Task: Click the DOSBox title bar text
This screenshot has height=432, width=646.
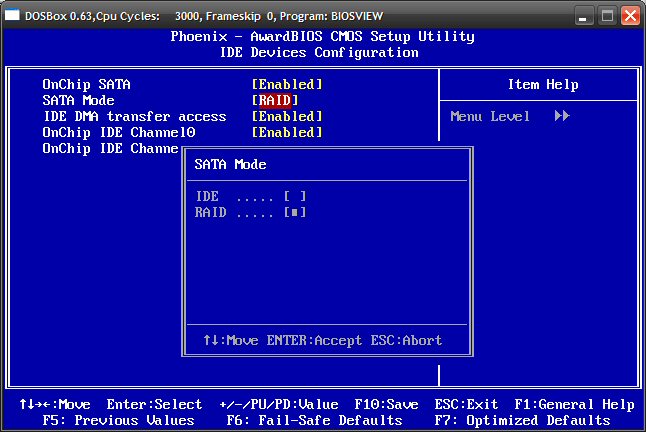Action: click(204, 16)
